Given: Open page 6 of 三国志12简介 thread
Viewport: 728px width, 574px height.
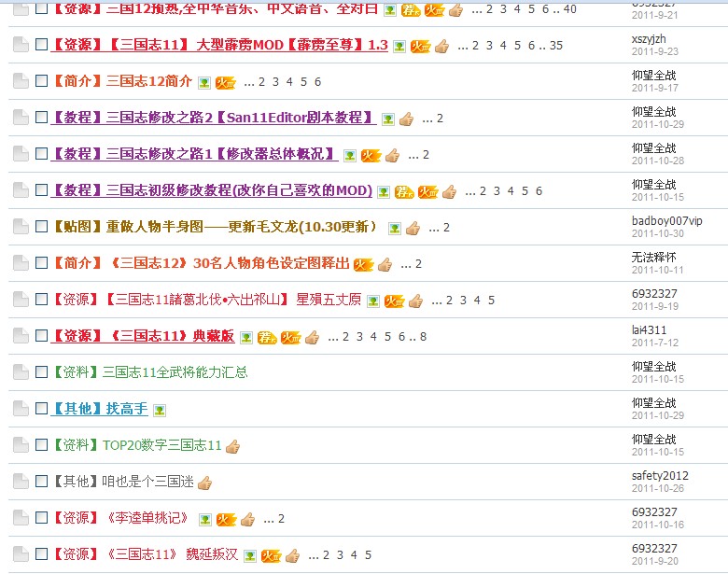Looking at the screenshot, I should 317,82.
